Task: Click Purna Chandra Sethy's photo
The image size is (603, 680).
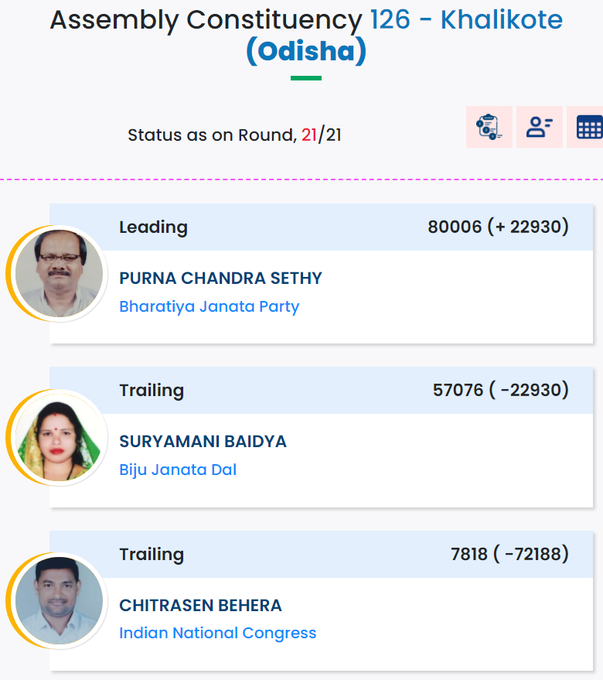Action: tap(59, 273)
